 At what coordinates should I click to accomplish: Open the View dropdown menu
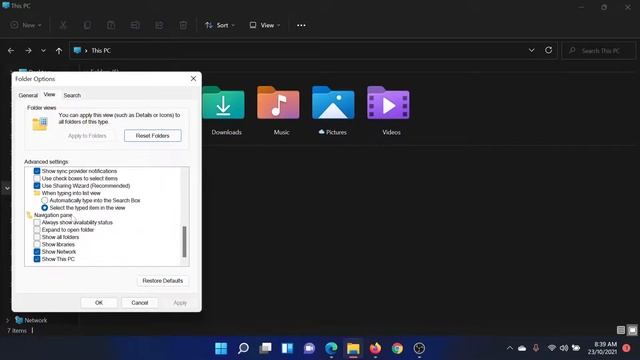click(264, 25)
